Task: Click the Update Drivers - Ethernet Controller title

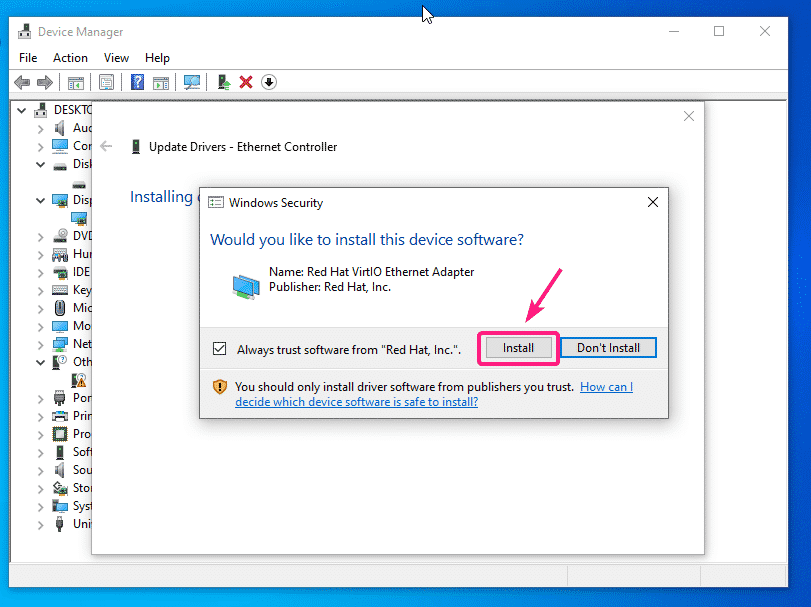Action: (x=243, y=147)
